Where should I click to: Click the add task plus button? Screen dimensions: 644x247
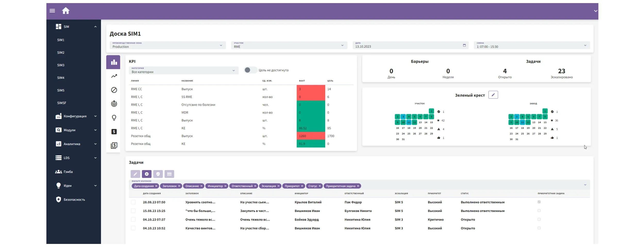(x=147, y=174)
